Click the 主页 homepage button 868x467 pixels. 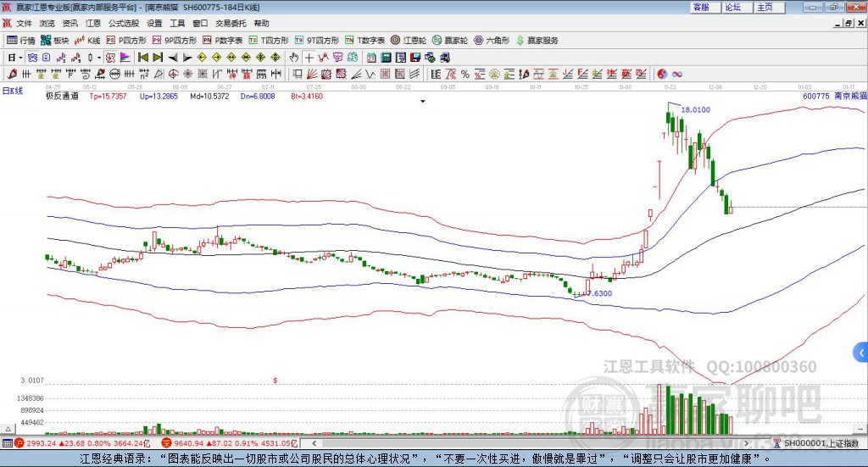click(769, 7)
